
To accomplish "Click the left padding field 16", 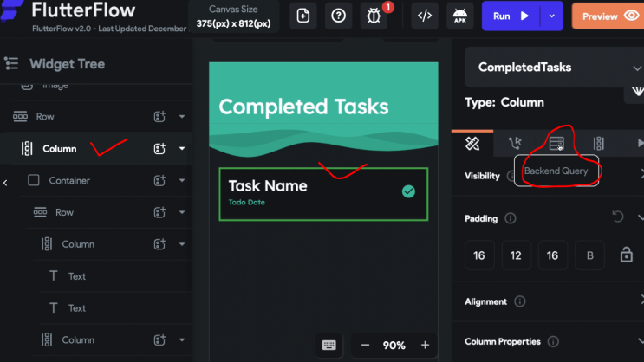I will (x=479, y=255).
